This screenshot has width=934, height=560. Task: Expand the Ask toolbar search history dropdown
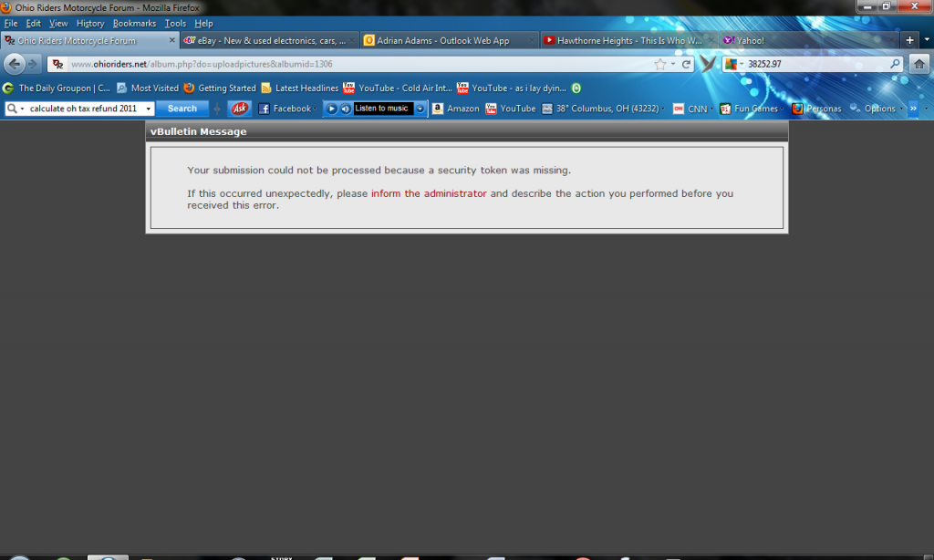149,109
